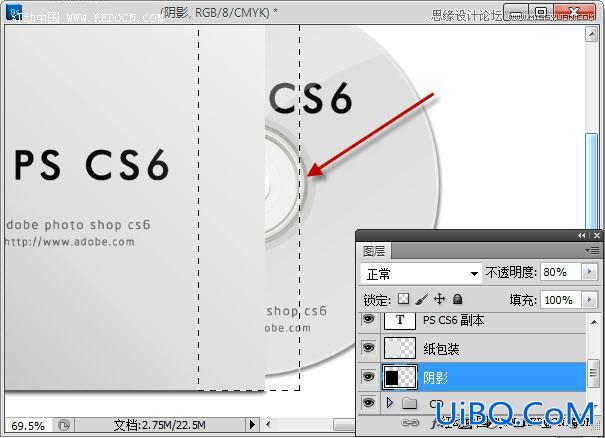Toggle lock position move icon

[x=439, y=299]
